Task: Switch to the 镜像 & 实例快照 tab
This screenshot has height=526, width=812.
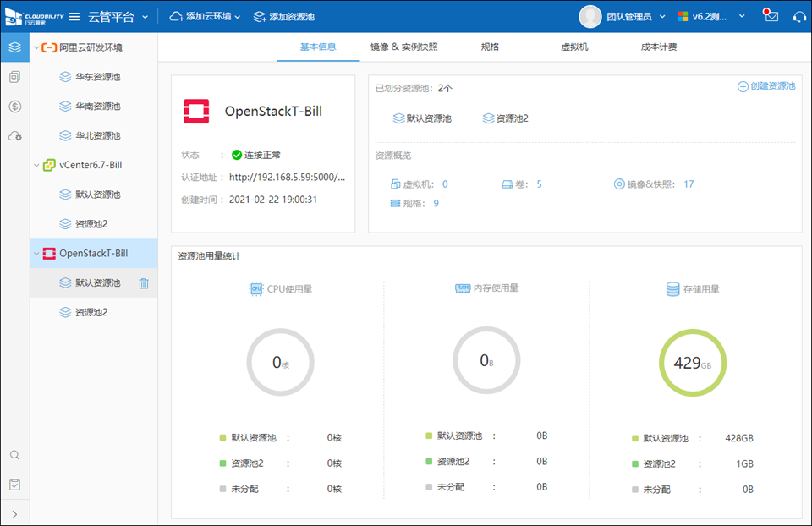Action: point(404,47)
